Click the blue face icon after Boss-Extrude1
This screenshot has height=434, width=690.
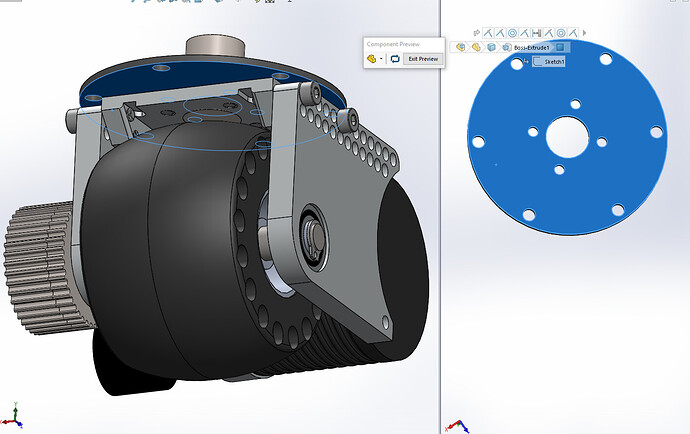(561, 46)
